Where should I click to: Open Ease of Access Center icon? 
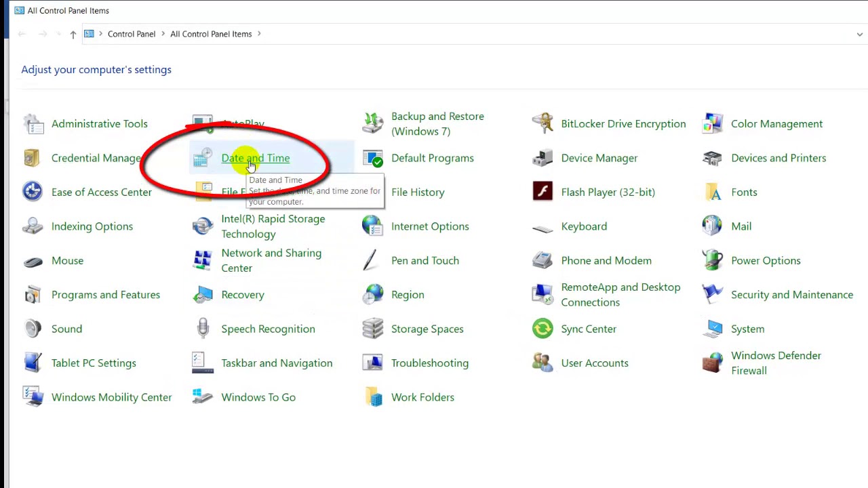pos(33,192)
